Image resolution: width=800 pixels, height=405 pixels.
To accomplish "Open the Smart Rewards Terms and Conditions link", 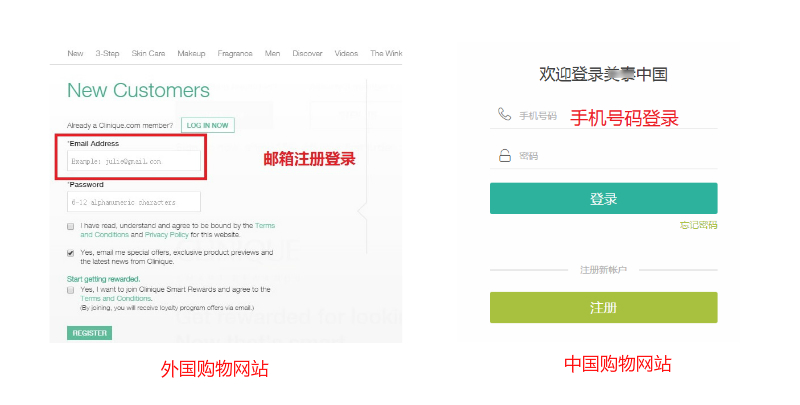I will point(116,298).
